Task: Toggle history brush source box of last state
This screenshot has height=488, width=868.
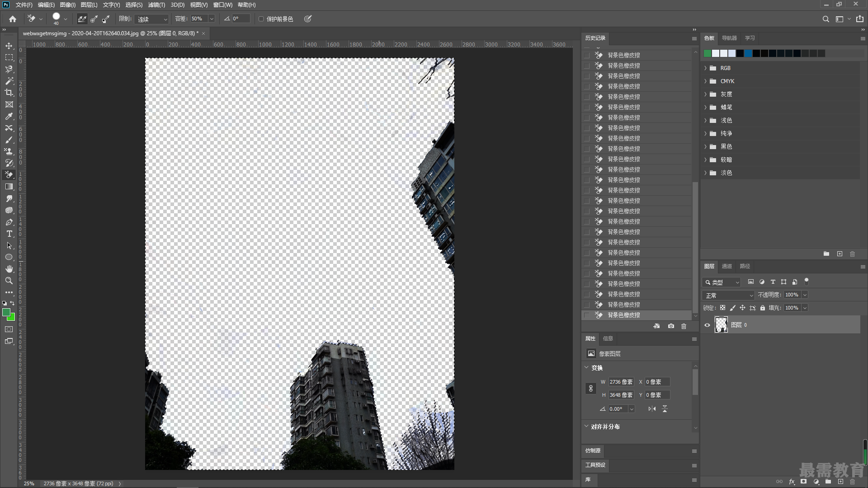Action: pyautogui.click(x=587, y=315)
